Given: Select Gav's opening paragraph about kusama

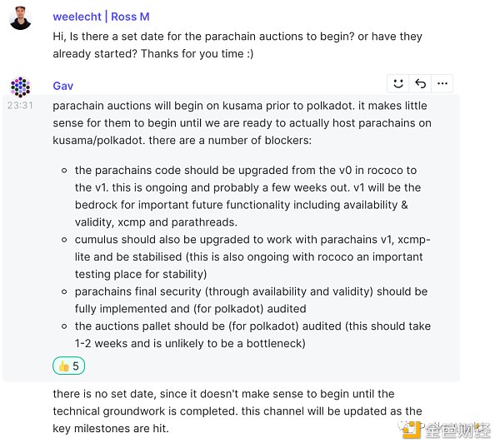Looking at the screenshot, I should click(x=242, y=123).
